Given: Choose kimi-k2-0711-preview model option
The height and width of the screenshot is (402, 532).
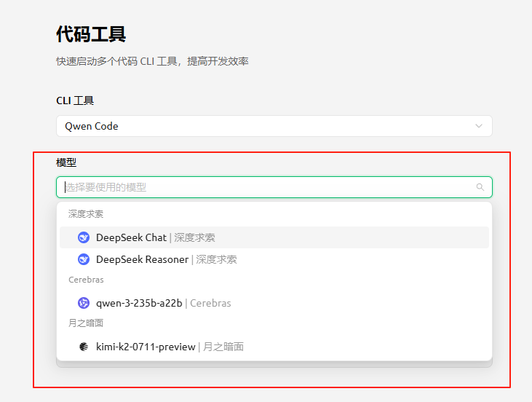Looking at the screenshot, I should pos(274,347).
